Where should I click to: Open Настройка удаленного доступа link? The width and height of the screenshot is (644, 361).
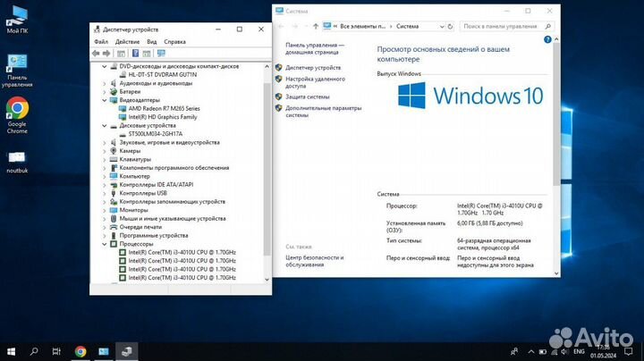point(315,82)
